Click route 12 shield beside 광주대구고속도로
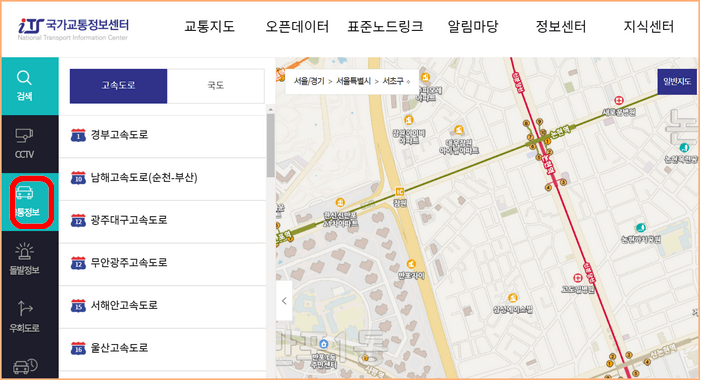This screenshot has height=380, width=703. 78,220
